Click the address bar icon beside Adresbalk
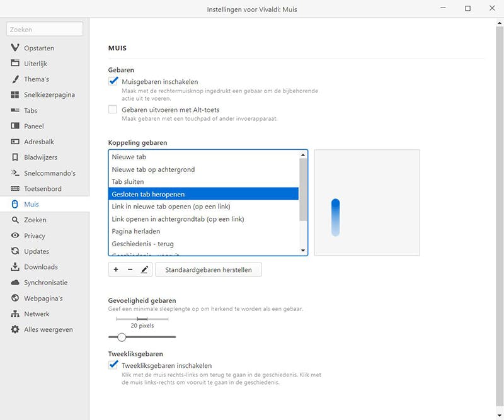504x420 pixels. point(14,142)
